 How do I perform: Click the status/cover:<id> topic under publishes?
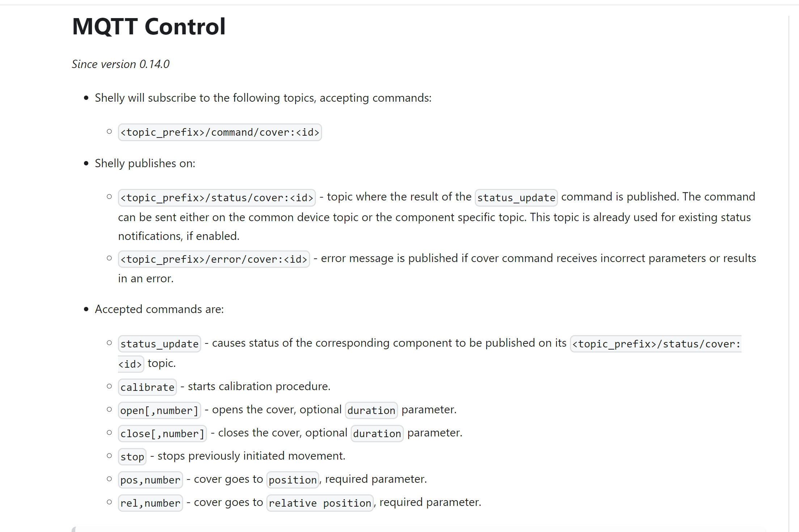pos(217,198)
